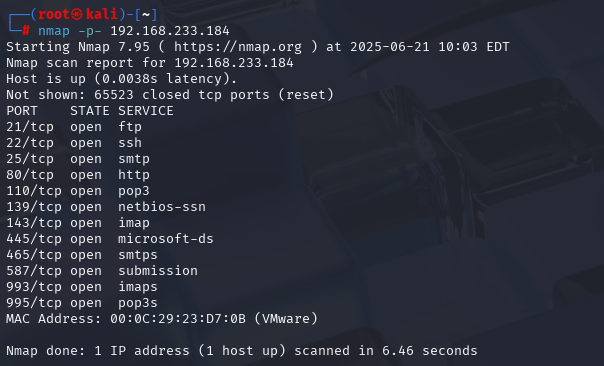Click the pop3 service text
Screen dimensions: 604x366
point(134,191)
